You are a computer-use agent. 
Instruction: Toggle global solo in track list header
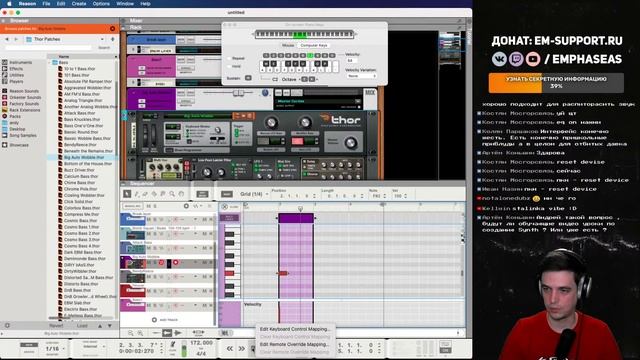click(155, 206)
